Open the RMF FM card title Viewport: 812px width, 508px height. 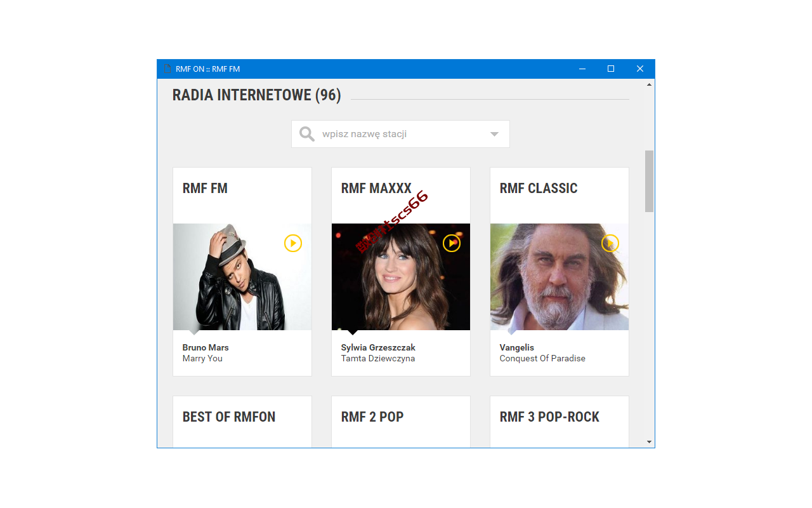205,188
